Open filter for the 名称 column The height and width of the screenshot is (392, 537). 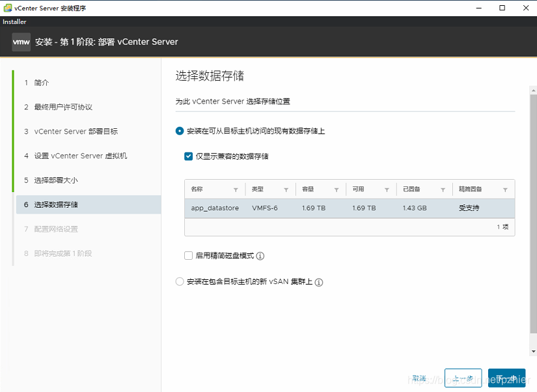point(236,190)
